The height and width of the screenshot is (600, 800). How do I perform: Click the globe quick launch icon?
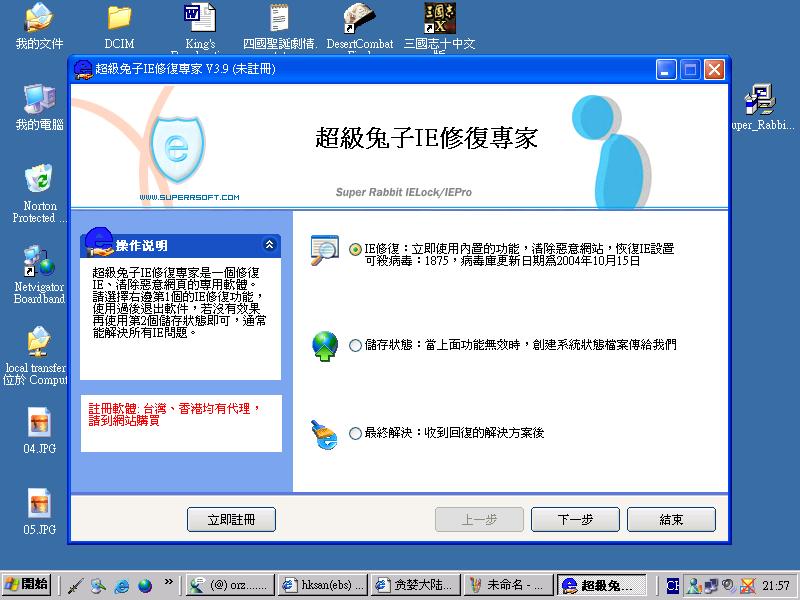tap(145, 585)
